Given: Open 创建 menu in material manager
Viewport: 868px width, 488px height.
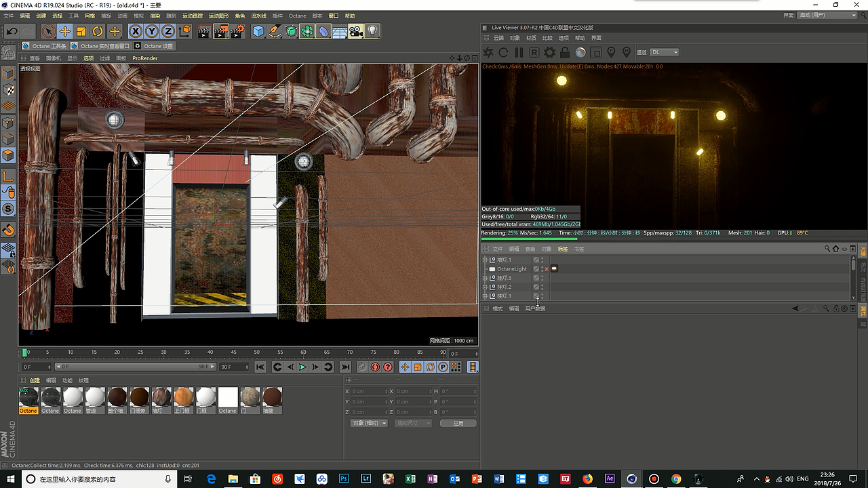Looking at the screenshot, I should (x=35, y=380).
